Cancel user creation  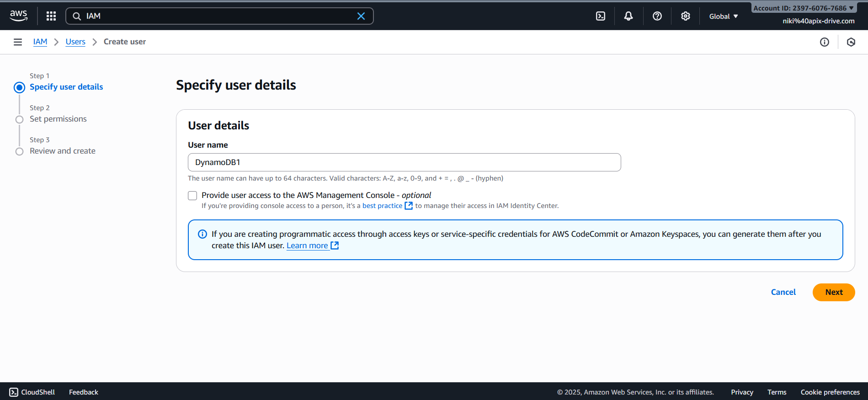click(783, 292)
